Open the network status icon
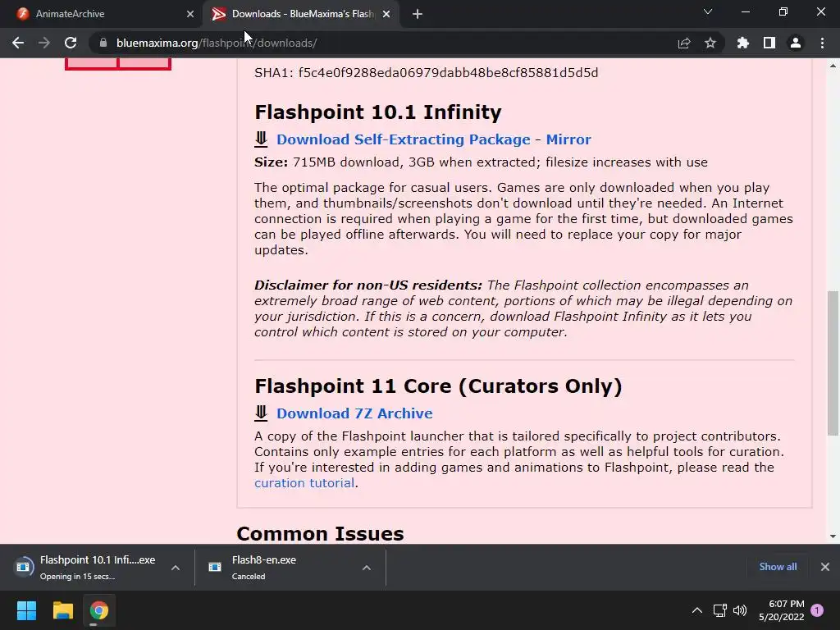 719,610
